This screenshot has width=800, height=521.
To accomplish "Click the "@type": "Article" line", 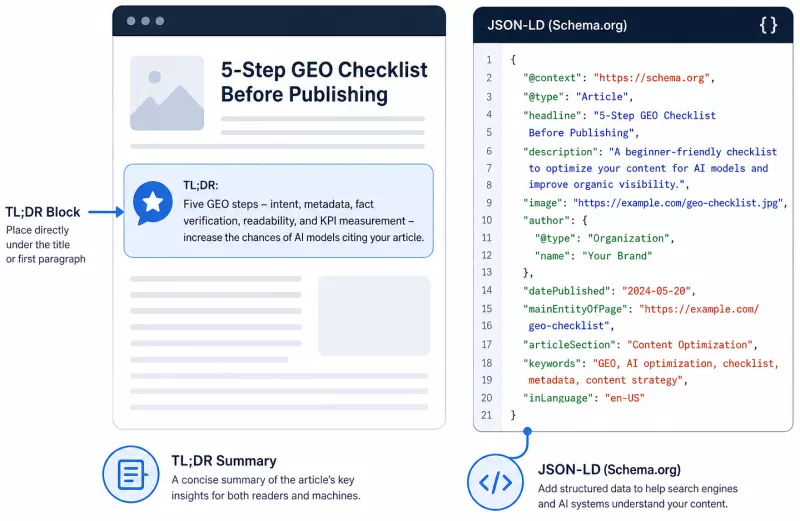I will click(x=578, y=96).
